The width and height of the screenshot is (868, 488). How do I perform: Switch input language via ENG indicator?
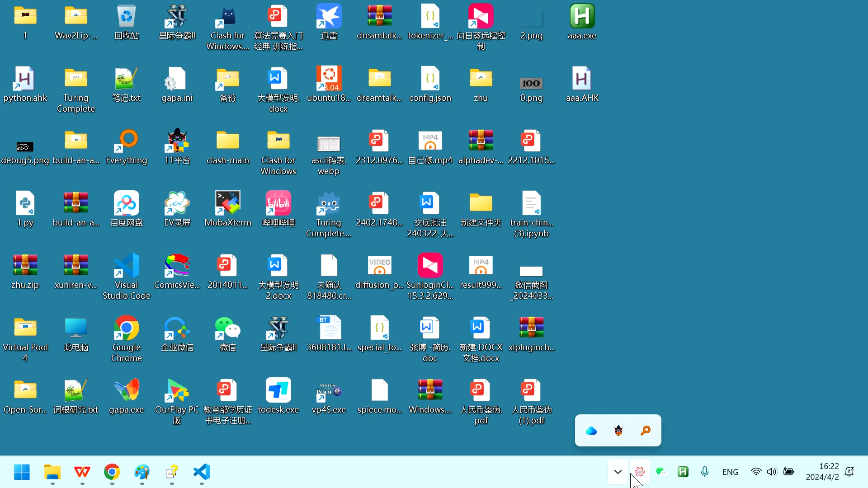[x=730, y=472]
